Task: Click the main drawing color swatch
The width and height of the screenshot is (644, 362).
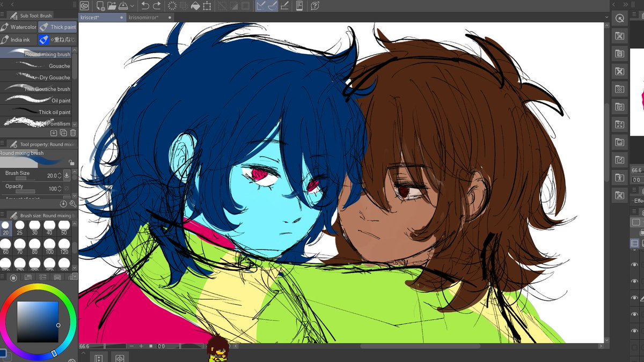Action: pos(3,353)
